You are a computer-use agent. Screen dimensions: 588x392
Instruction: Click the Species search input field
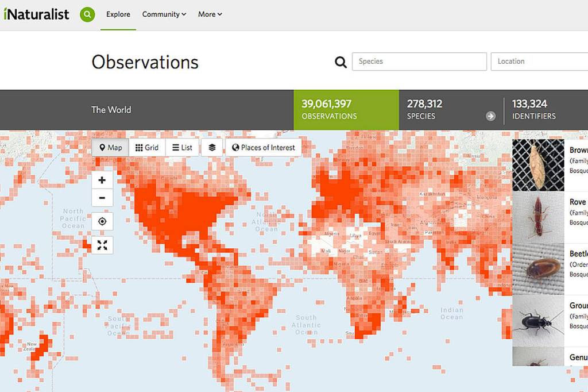419,62
